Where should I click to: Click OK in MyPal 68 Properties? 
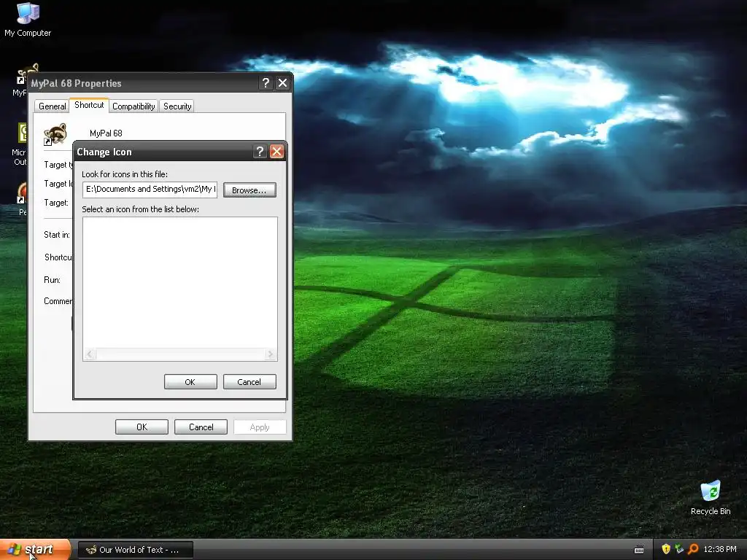tap(142, 427)
